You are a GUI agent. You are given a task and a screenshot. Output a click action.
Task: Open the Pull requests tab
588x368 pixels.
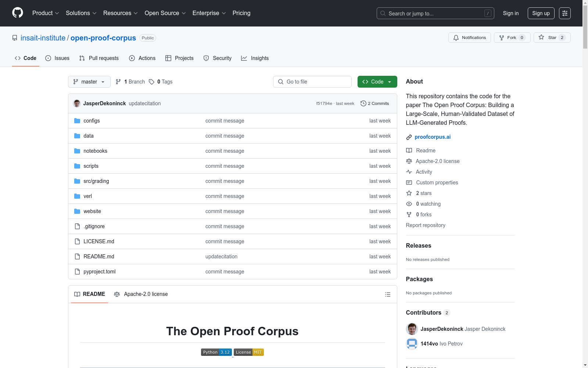[99, 58]
